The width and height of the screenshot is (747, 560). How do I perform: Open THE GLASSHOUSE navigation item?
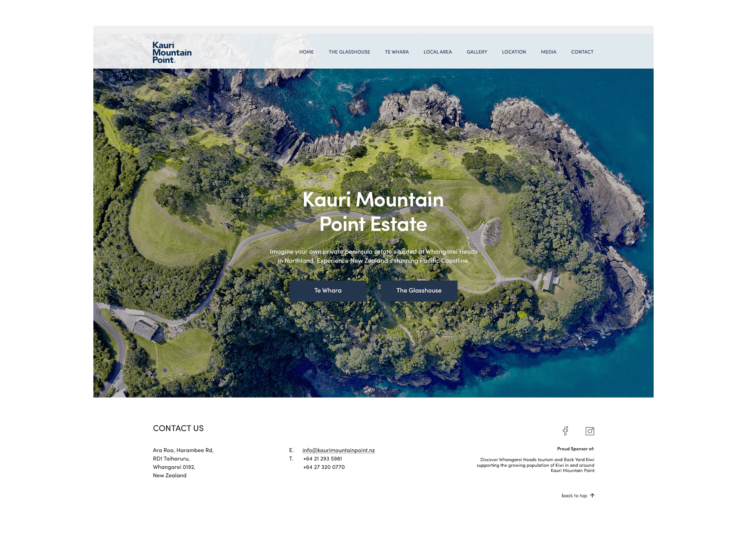pos(349,52)
